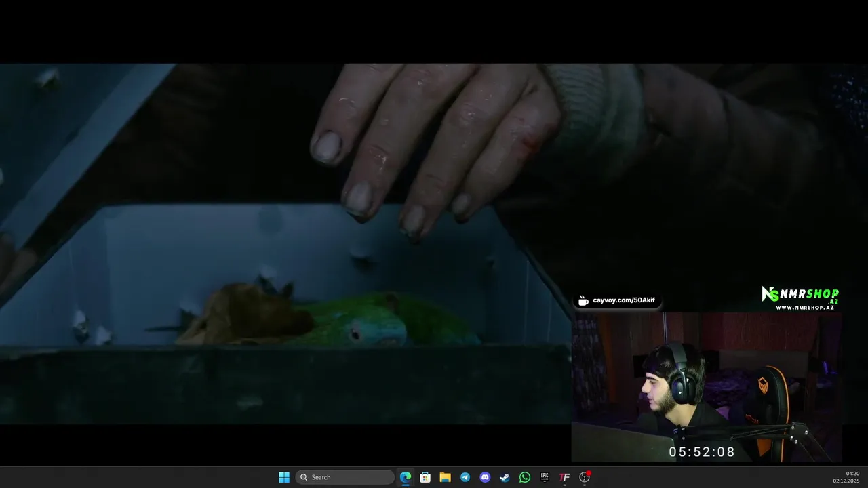
Task: Click the NMRSHOP www.nmrshop.az logo
Action: [x=800, y=298]
